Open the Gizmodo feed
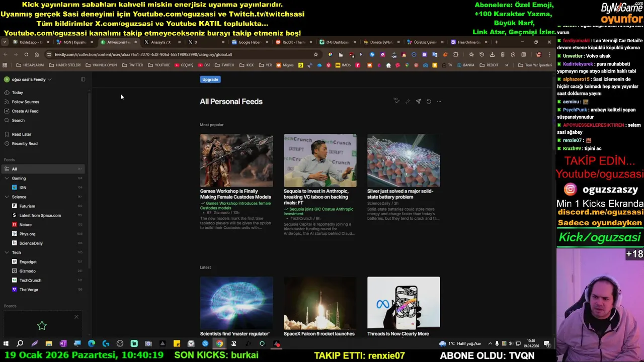 pos(27,271)
